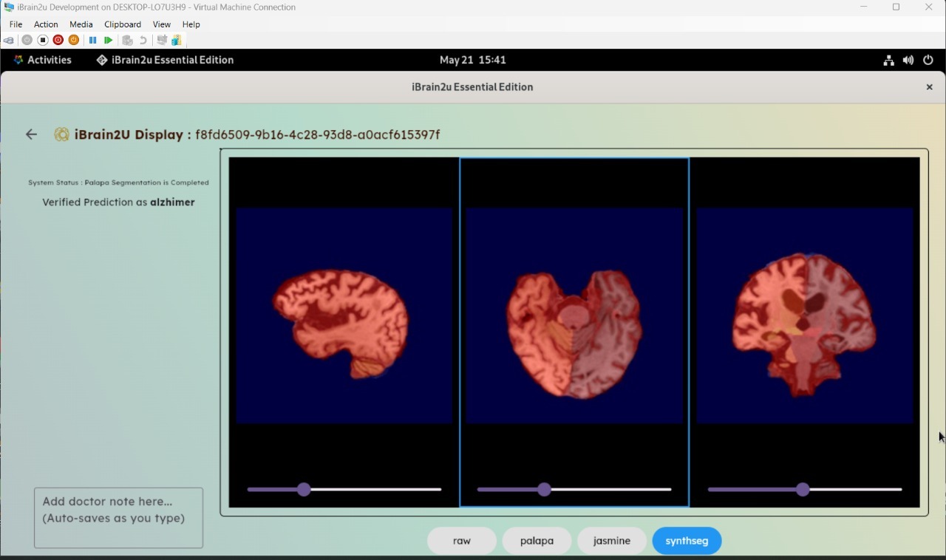Click the green Start VM icon
Viewport: 946px width, 560px height.
[109, 40]
